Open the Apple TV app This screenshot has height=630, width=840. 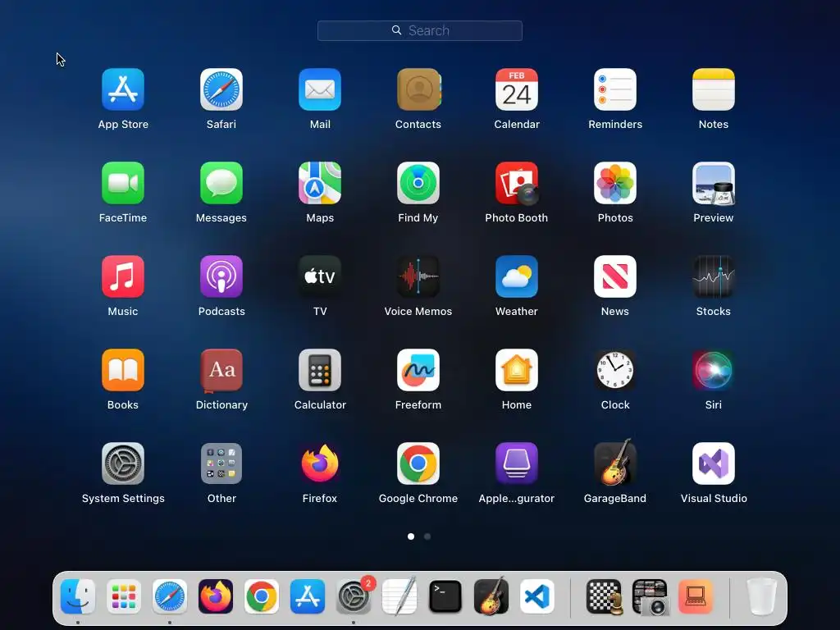[x=320, y=276]
